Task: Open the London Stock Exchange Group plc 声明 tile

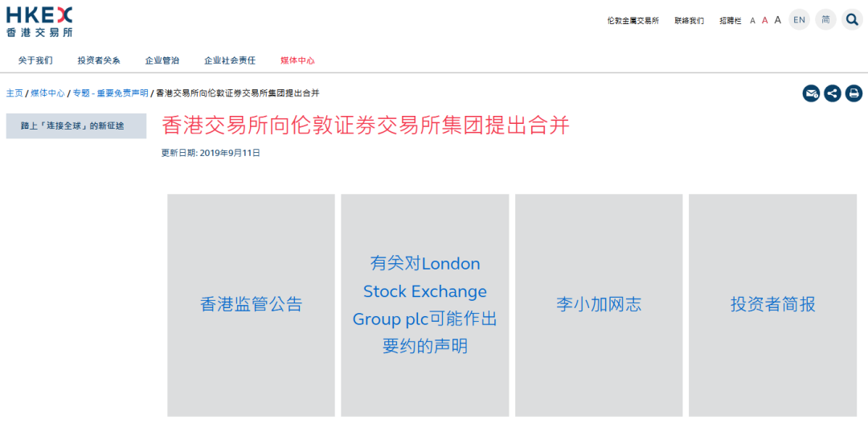Action: [x=425, y=305]
